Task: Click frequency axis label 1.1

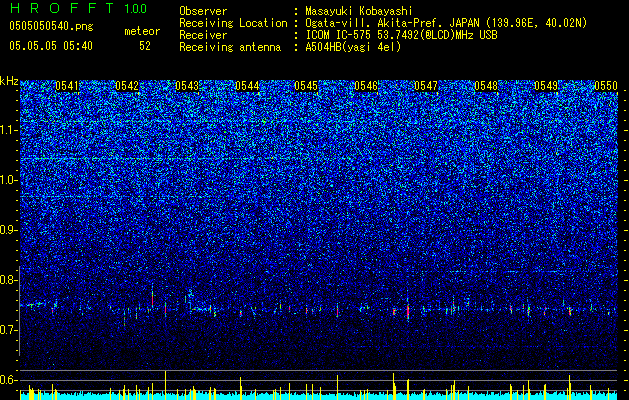Action: [x=9, y=130]
